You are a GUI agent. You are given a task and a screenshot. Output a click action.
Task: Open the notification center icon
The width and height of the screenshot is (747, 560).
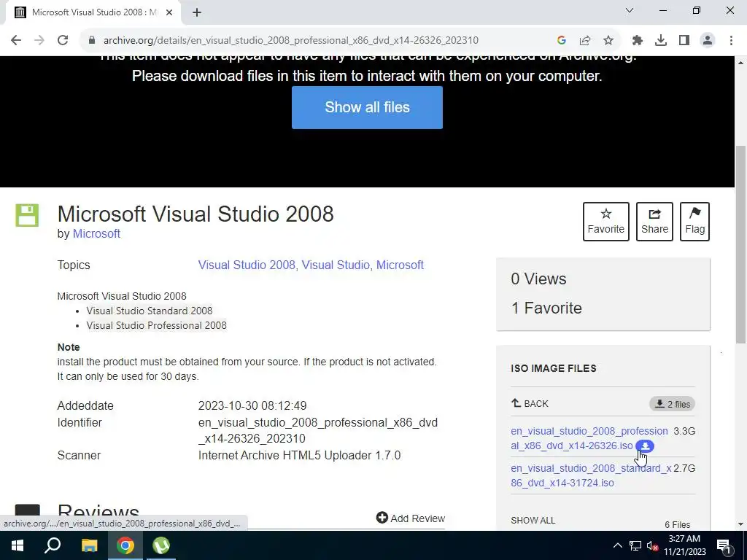pos(724,545)
